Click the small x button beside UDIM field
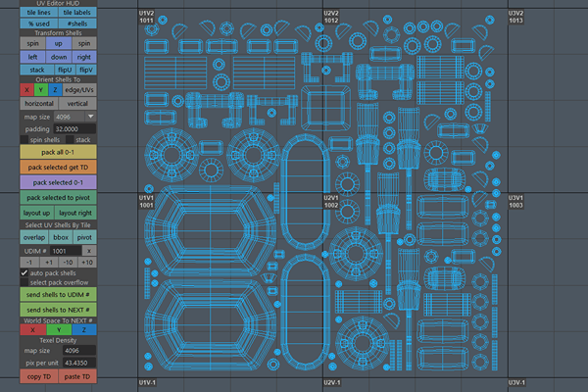Image resolution: width=588 pixels, height=392 pixels. [87, 251]
